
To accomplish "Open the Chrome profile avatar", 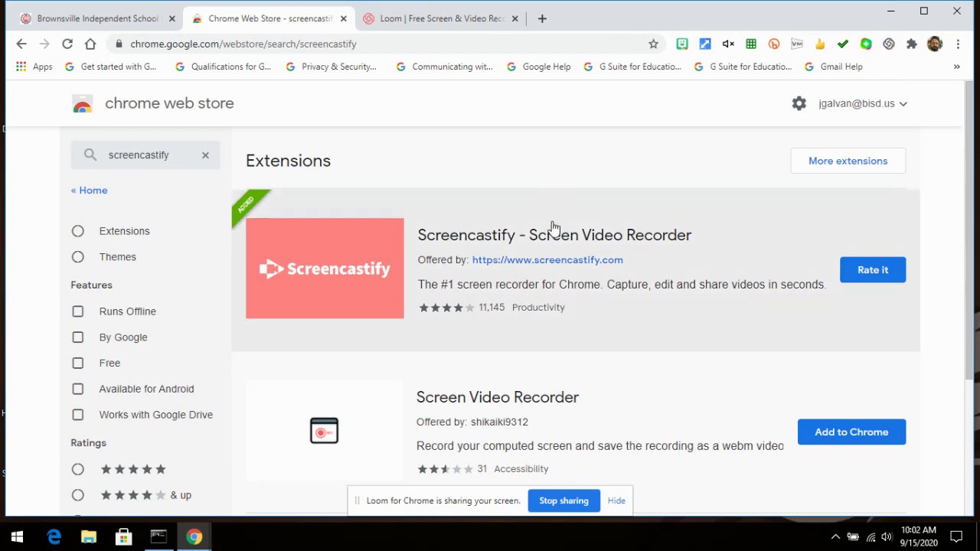I will pyautogui.click(x=935, y=44).
